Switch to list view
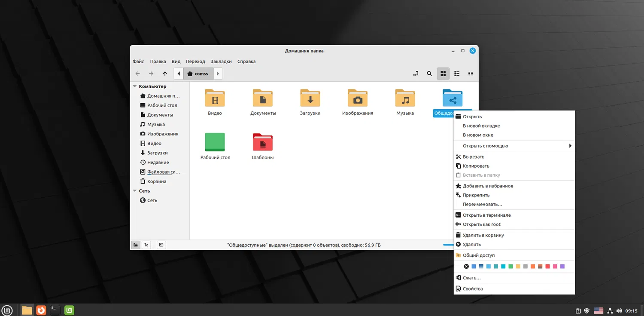Image resolution: width=644 pixels, height=316 pixels. (x=457, y=74)
